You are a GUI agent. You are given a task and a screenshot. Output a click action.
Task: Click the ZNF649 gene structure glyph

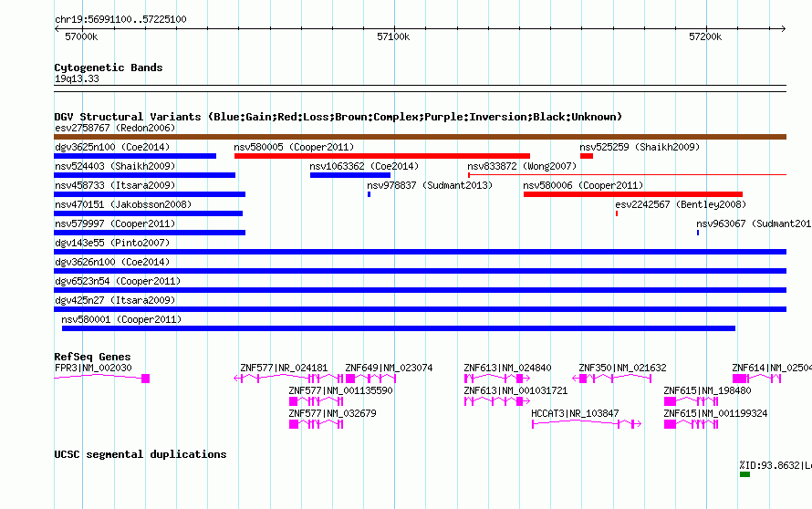pos(370,379)
